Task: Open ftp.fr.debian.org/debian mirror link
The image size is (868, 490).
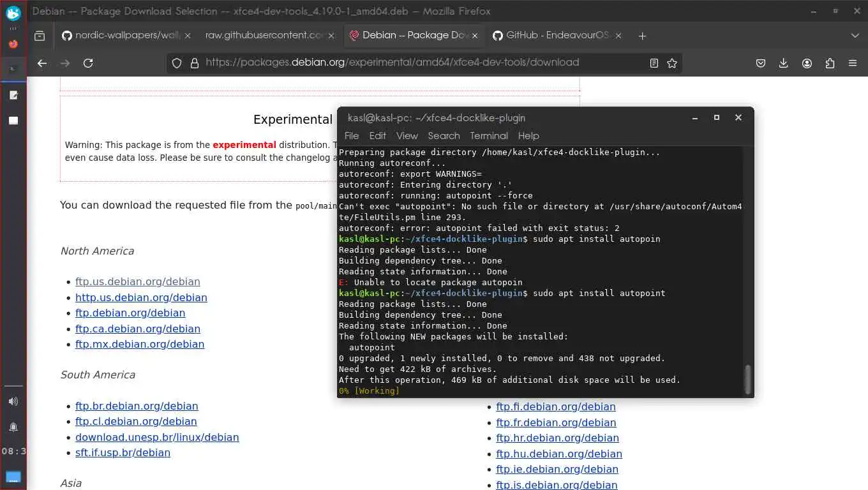Action: (x=556, y=422)
